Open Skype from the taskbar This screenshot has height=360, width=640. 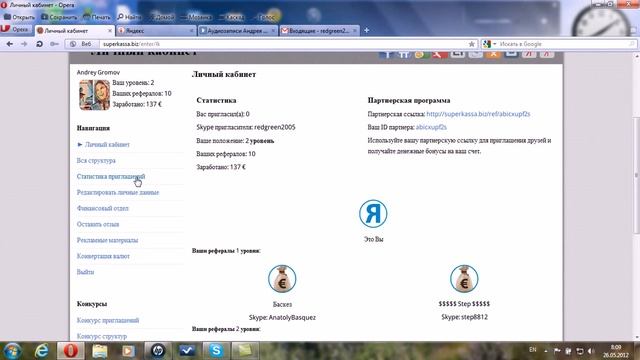click(216, 350)
